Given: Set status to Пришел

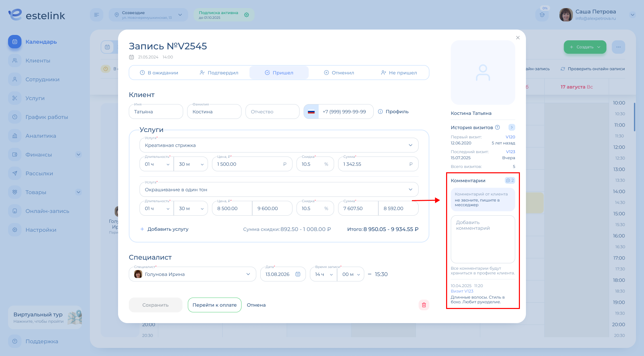Looking at the screenshot, I should pyautogui.click(x=279, y=73).
